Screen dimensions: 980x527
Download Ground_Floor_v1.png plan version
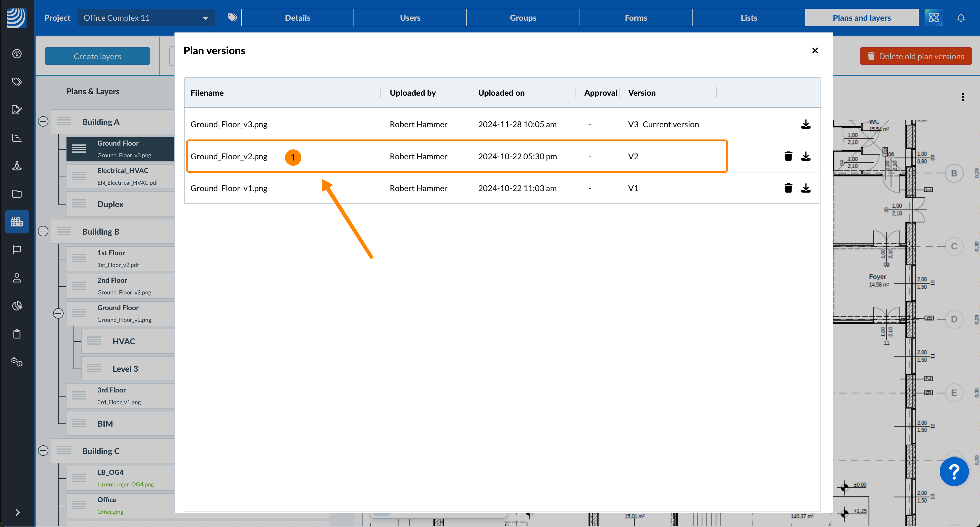pos(805,188)
